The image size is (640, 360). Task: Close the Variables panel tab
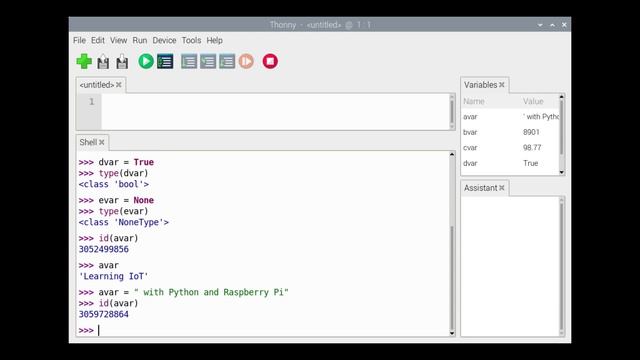click(502, 85)
